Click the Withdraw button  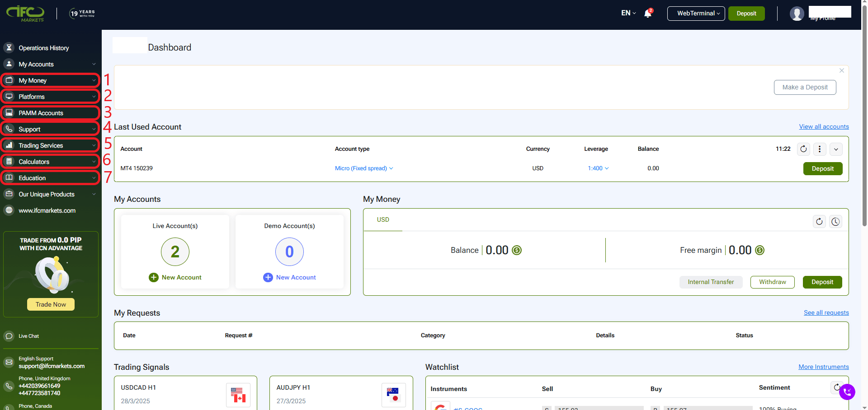tap(773, 282)
